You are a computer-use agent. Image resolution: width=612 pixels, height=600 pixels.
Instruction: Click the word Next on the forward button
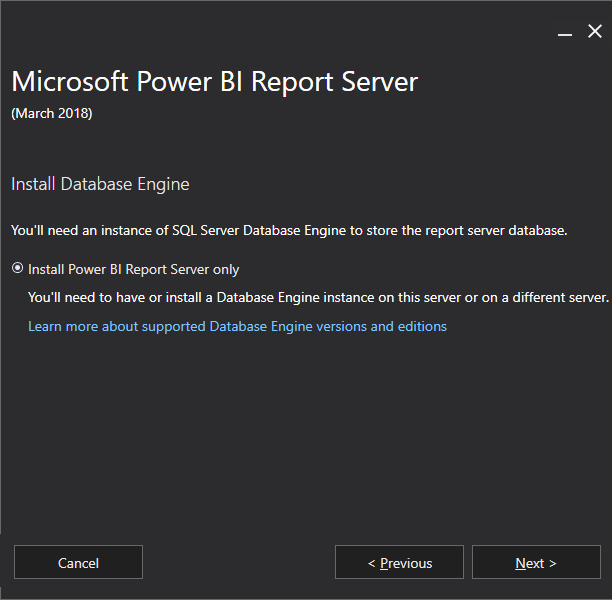tap(530, 563)
